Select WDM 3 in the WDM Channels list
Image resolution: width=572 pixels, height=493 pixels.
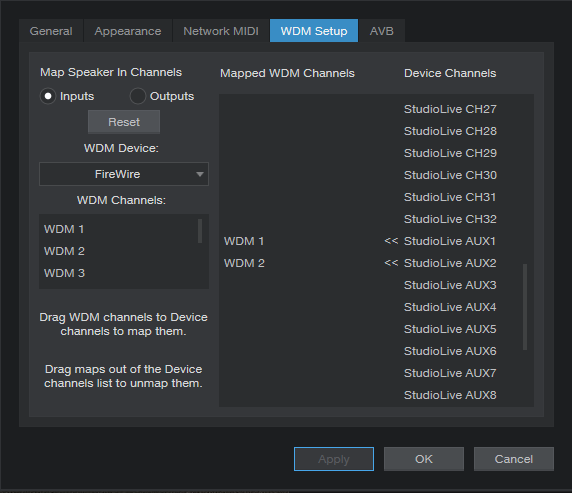coord(65,273)
